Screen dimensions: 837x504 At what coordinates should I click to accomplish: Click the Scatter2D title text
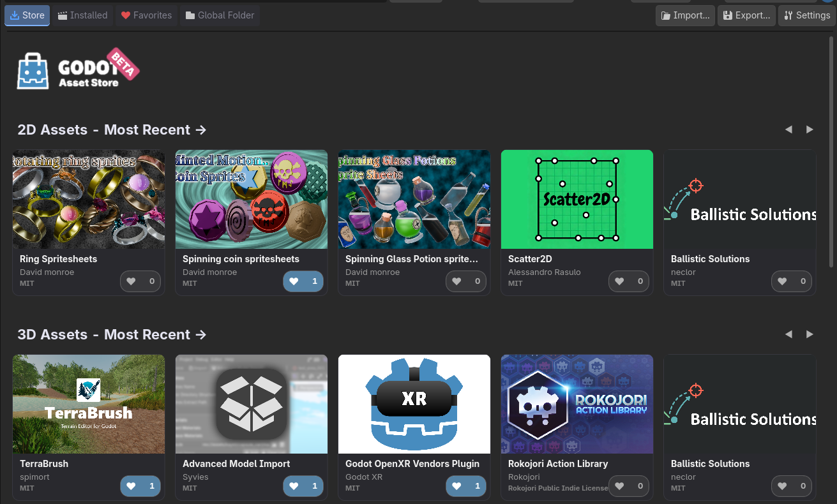[530, 259]
